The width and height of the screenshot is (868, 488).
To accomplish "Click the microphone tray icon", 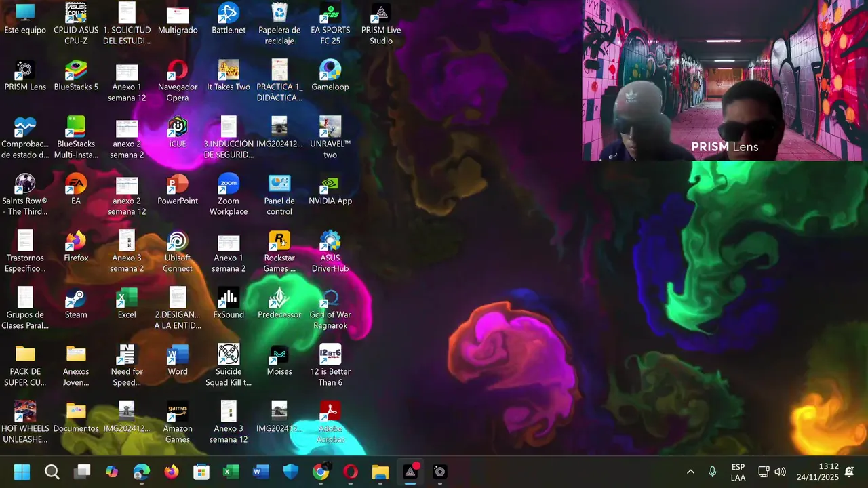I will 712,472.
